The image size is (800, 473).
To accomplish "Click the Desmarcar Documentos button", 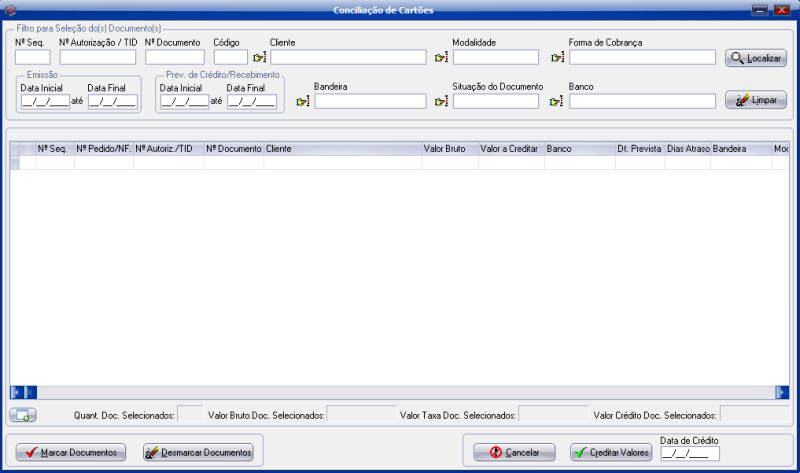I will click(x=198, y=452).
